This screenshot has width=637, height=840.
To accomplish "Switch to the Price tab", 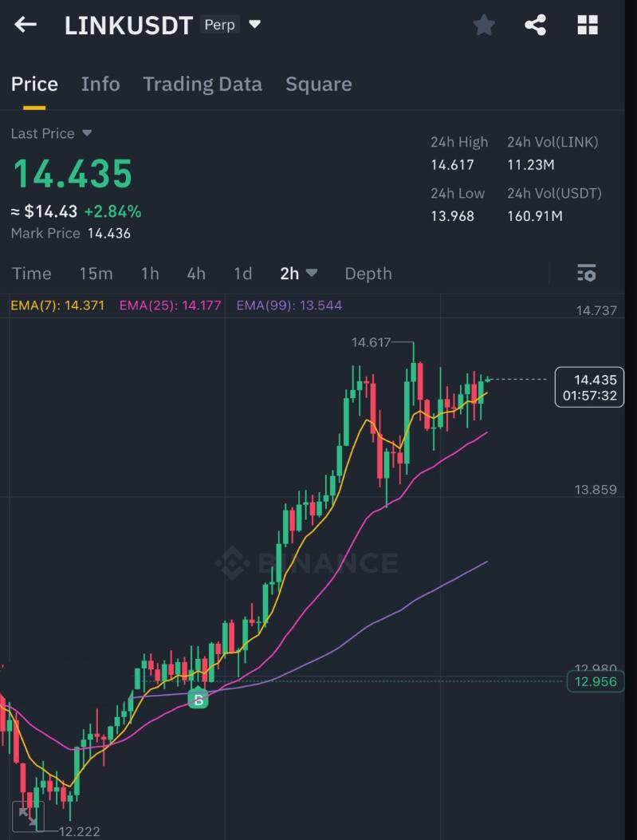I will (x=34, y=84).
